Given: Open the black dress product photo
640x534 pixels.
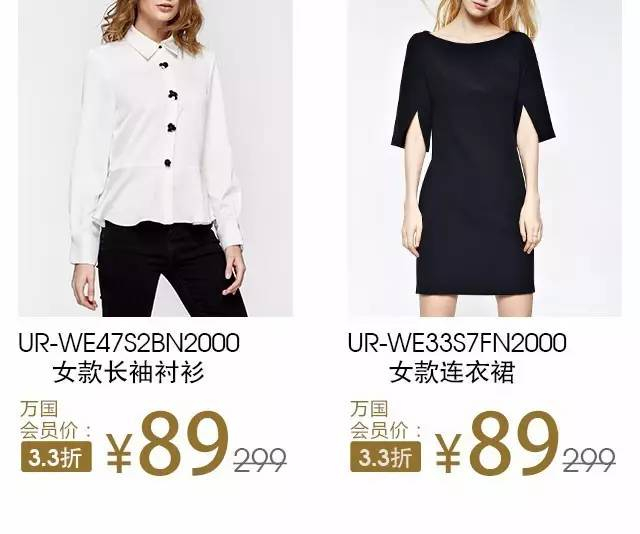Looking at the screenshot, I should [x=484, y=158].
